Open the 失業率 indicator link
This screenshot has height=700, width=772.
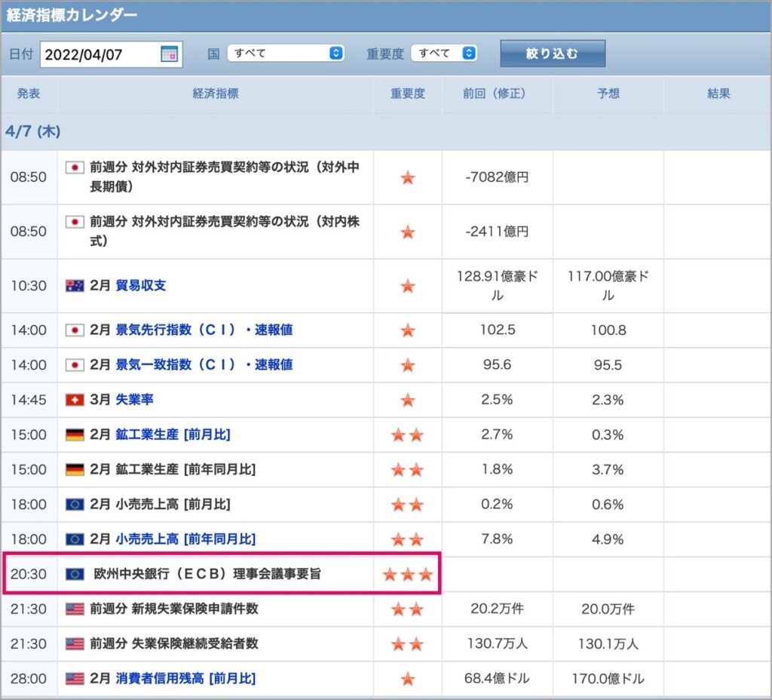[134, 400]
